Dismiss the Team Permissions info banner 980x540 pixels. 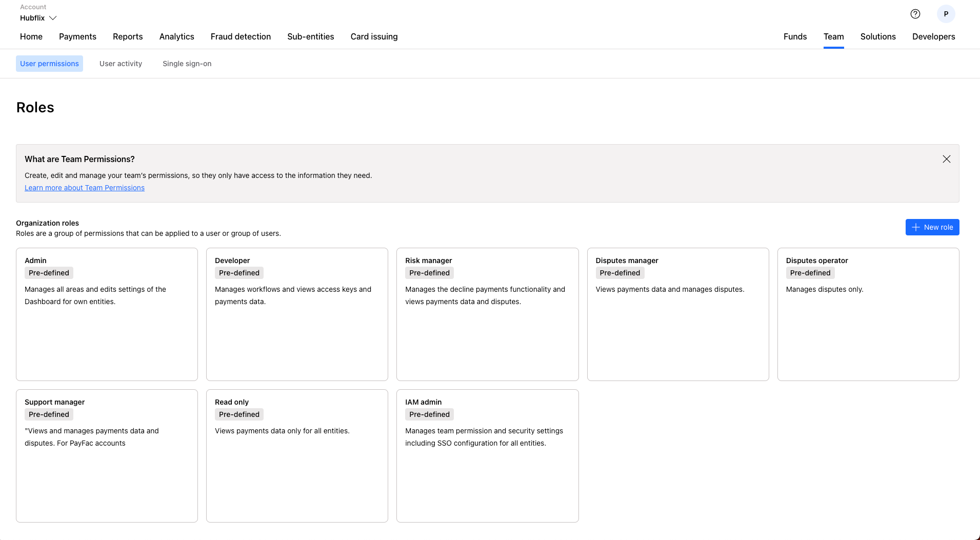pyautogui.click(x=946, y=159)
